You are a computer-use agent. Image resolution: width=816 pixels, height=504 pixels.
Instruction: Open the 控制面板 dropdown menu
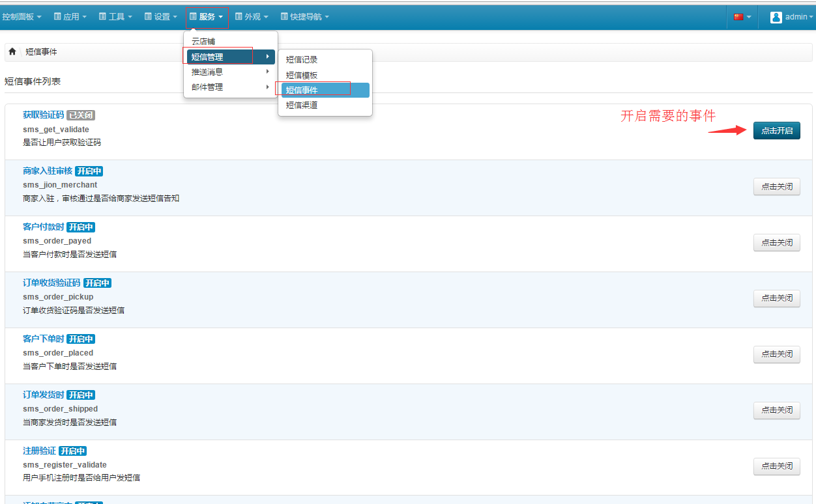tap(22, 17)
